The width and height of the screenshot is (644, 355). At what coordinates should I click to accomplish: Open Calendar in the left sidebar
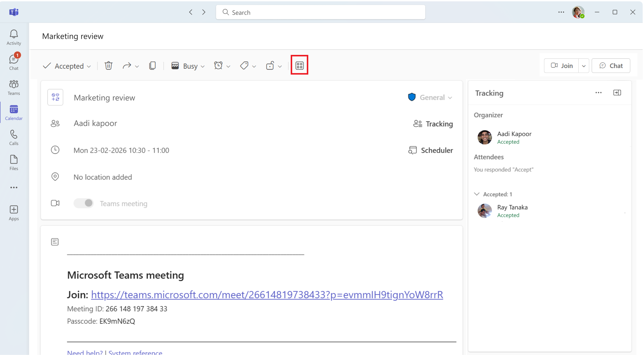[x=14, y=112]
